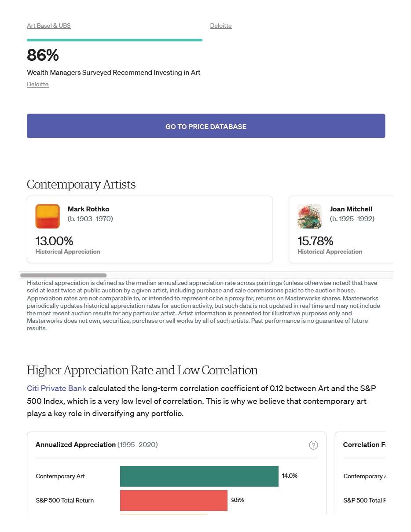Open the Art Basel & UBS source link
Viewport: 411px width, 532px height.
pos(49,26)
